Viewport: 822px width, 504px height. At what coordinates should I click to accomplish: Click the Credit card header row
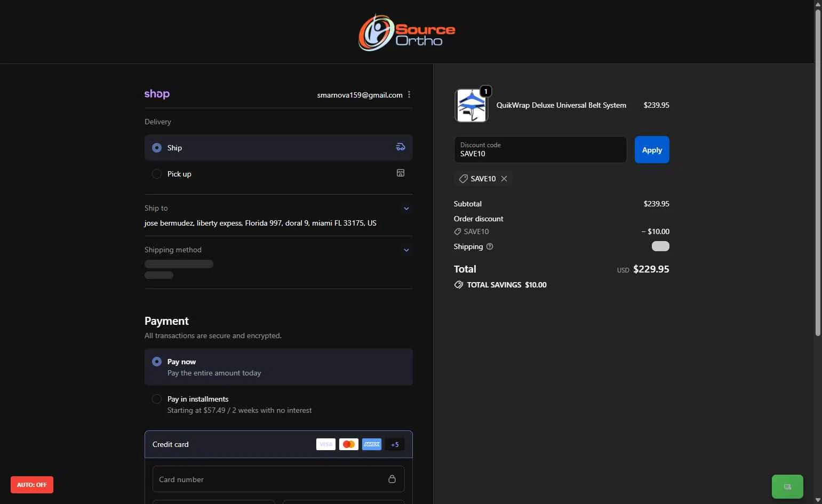(x=278, y=444)
